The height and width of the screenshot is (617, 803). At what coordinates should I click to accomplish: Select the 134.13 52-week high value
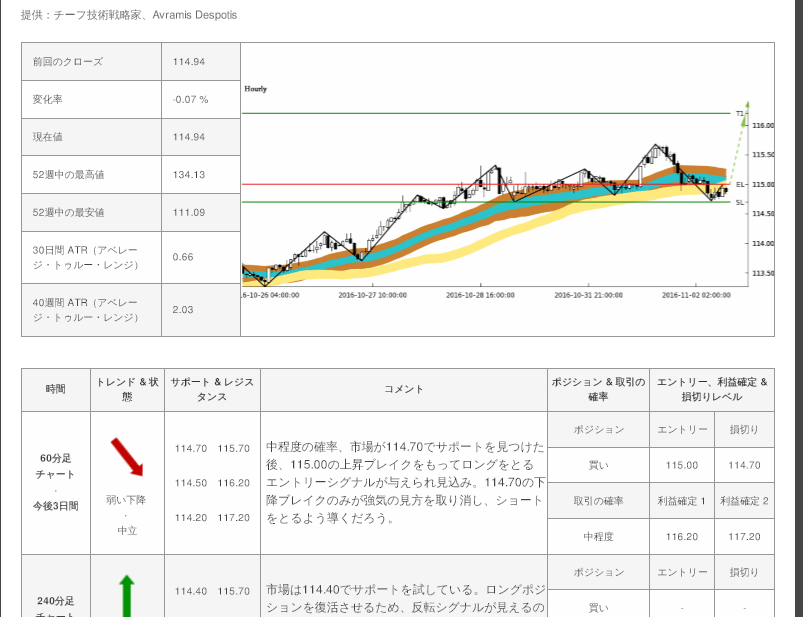[x=188, y=175]
